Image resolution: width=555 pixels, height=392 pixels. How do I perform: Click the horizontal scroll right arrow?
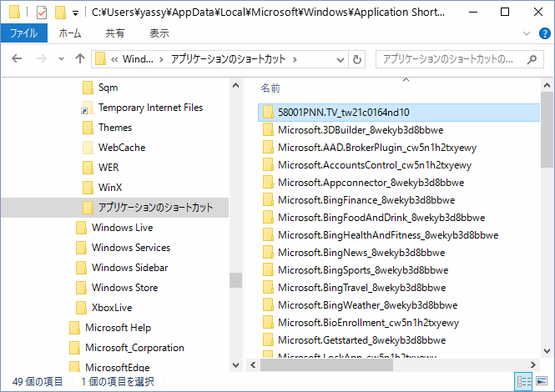pos(533,364)
